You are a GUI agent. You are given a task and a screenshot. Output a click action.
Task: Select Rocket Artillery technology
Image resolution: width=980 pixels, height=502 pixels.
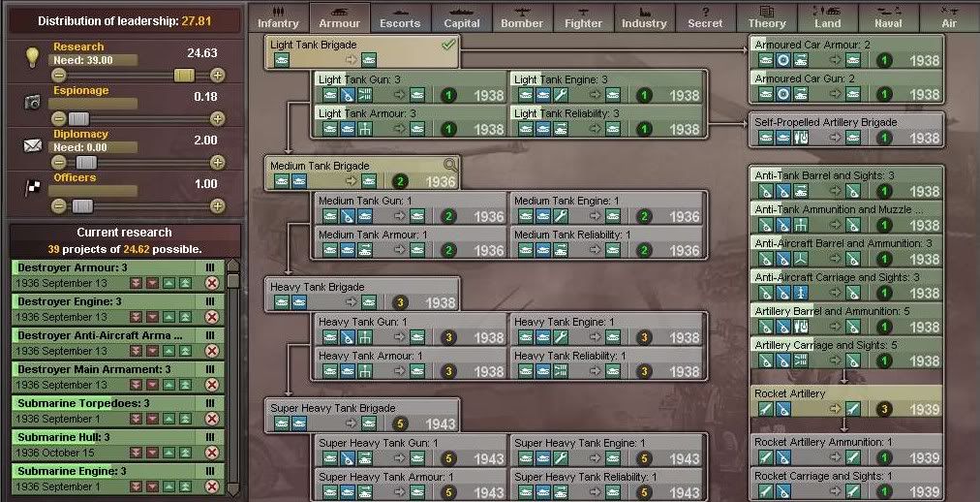click(x=845, y=401)
